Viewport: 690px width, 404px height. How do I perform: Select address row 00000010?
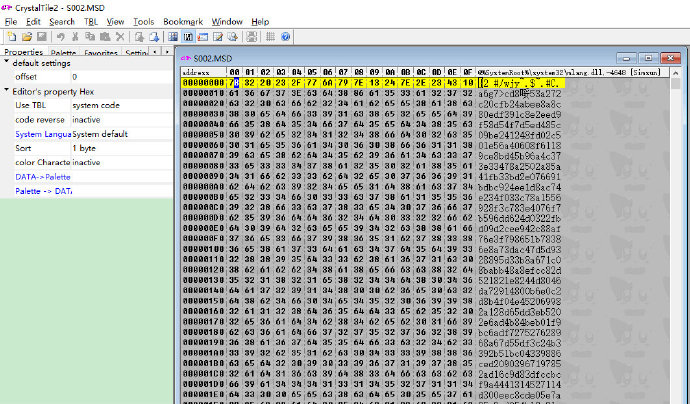pyautogui.click(x=203, y=93)
